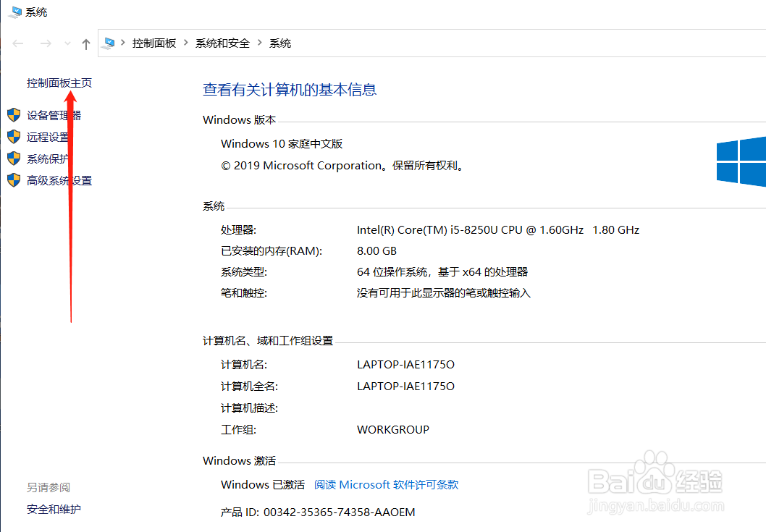Open 控制面板主页 link
The height and width of the screenshot is (532, 766).
[59, 83]
